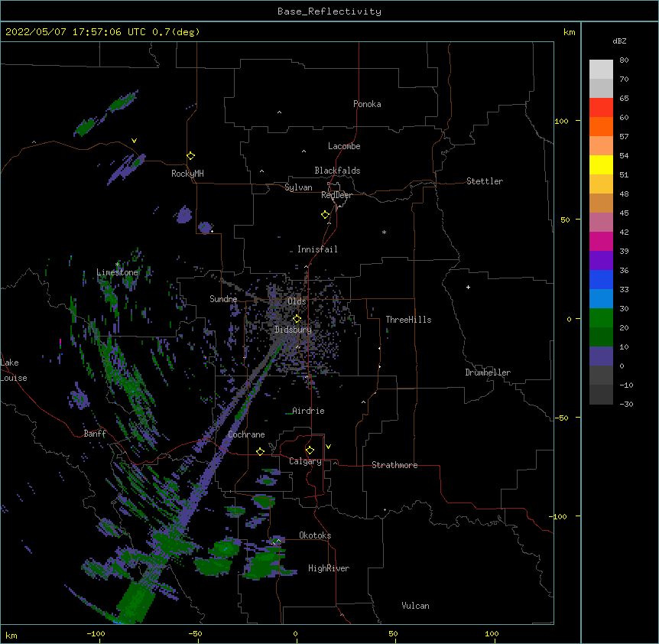Click the yellow diamond marker below Cochrane

tap(260, 451)
